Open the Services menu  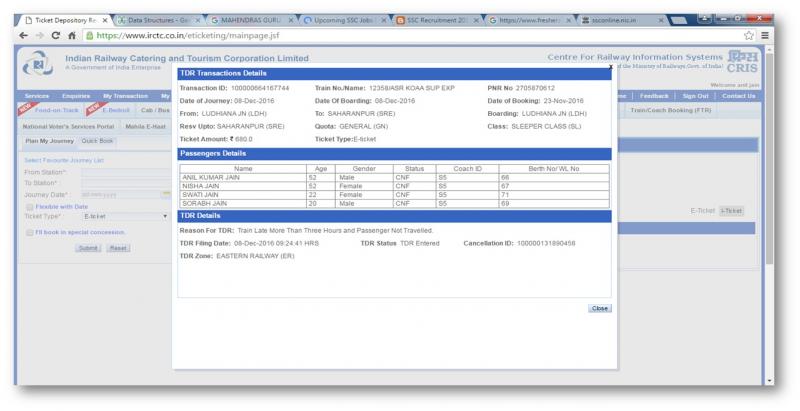pyautogui.click(x=37, y=96)
